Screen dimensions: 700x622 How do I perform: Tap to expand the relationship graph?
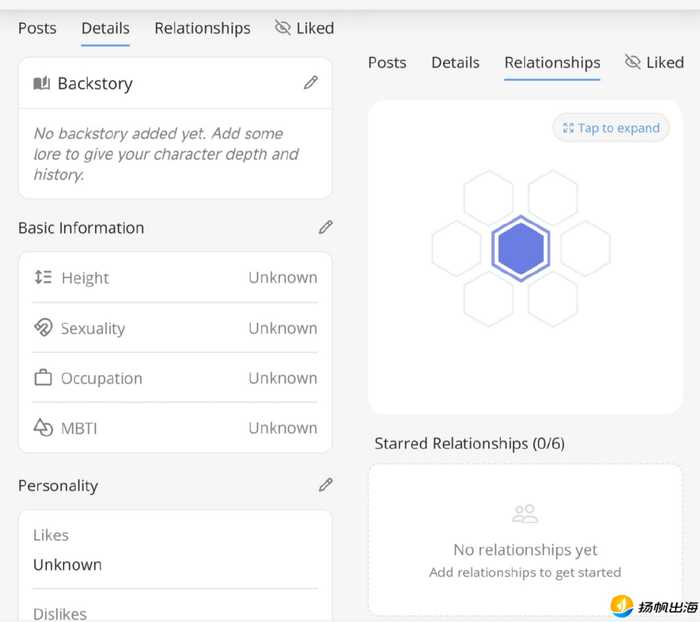point(611,128)
